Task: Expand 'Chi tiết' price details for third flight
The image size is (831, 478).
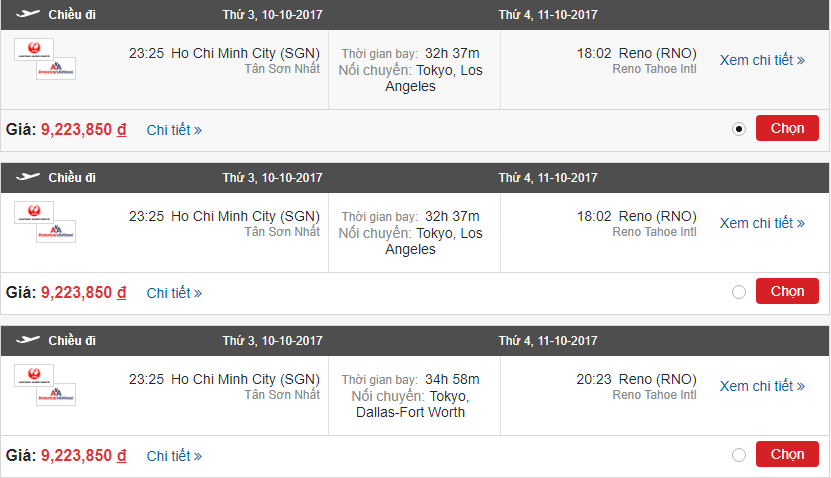Action: coord(174,456)
